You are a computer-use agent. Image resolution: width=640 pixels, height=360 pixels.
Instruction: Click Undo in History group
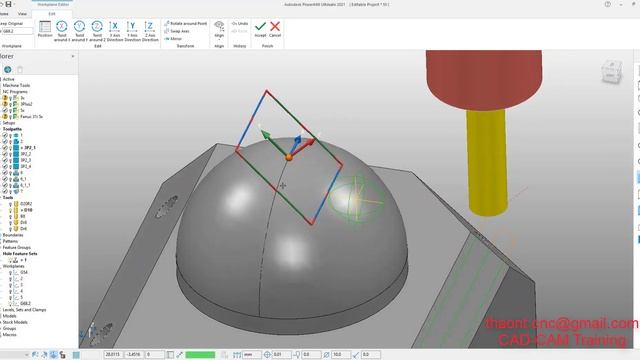(x=240, y=24)
